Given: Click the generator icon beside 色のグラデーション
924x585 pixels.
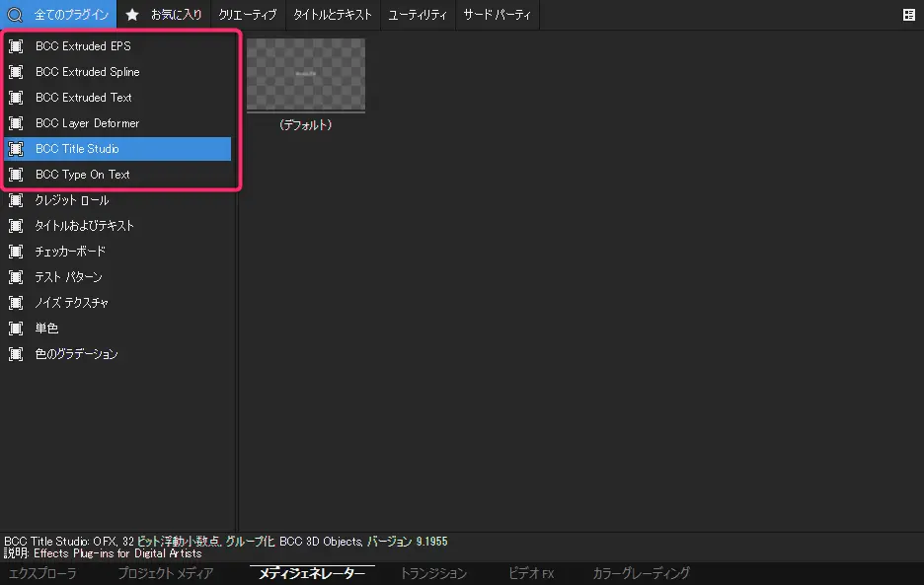Looking at the screenshot, I should (x=16, y=354).
